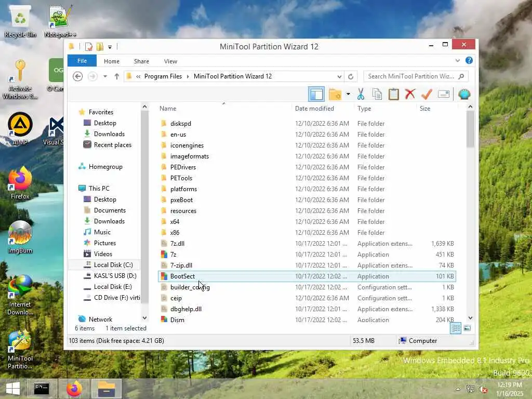Select Network in navigation pane
532x399 pixels.
(100, 320)
